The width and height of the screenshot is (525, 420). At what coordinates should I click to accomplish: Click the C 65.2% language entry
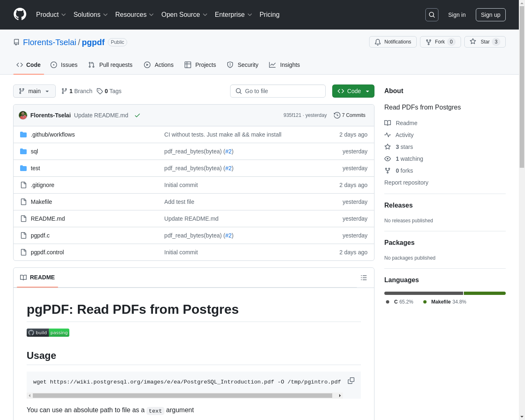(399, 302)
